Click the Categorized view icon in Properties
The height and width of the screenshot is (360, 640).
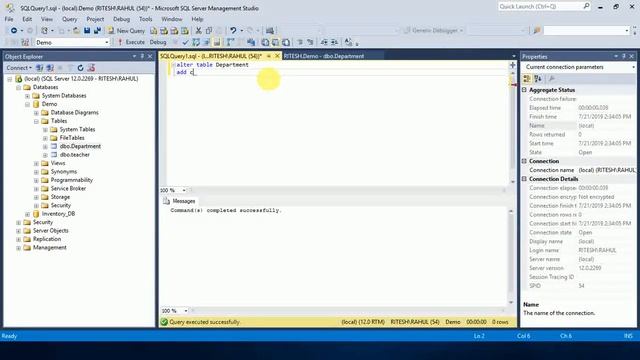[x=527, y=79]
